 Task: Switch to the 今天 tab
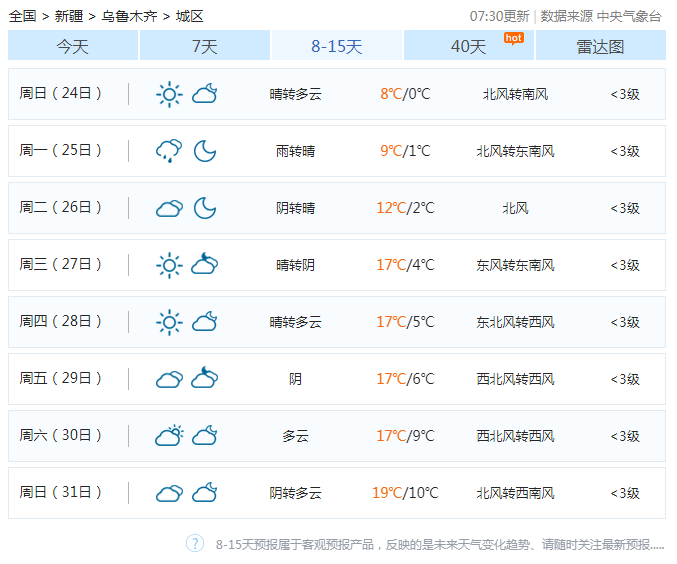[x=73, y=45]
